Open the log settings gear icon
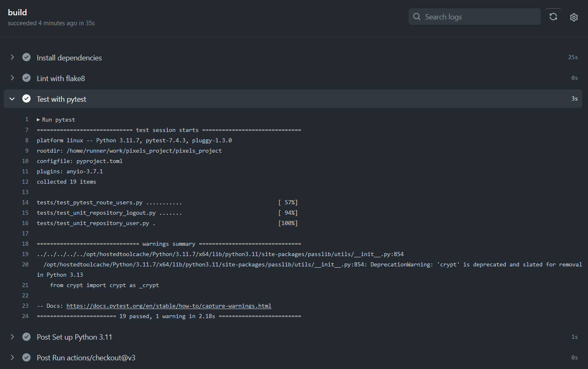The image size is (588, 369). [574, 17]
